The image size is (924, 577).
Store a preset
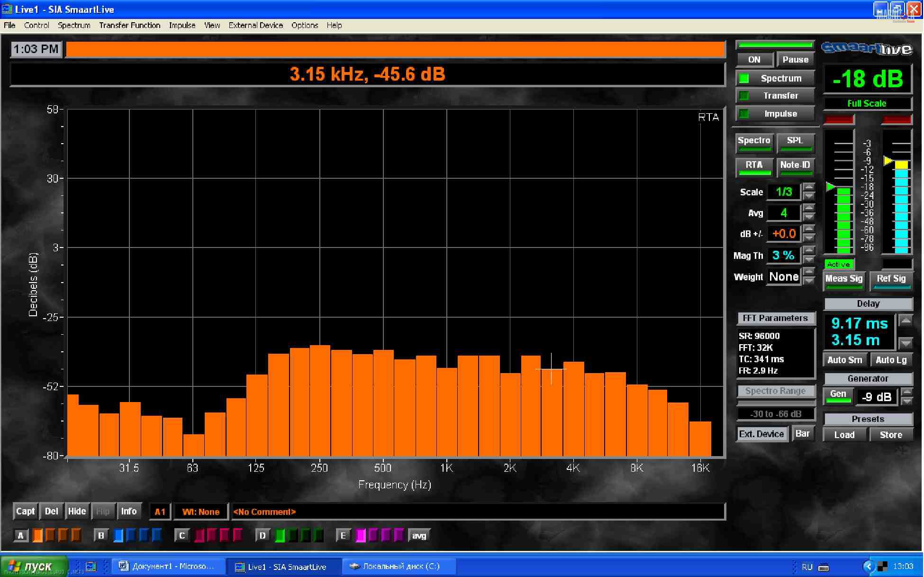coord(891,435)
